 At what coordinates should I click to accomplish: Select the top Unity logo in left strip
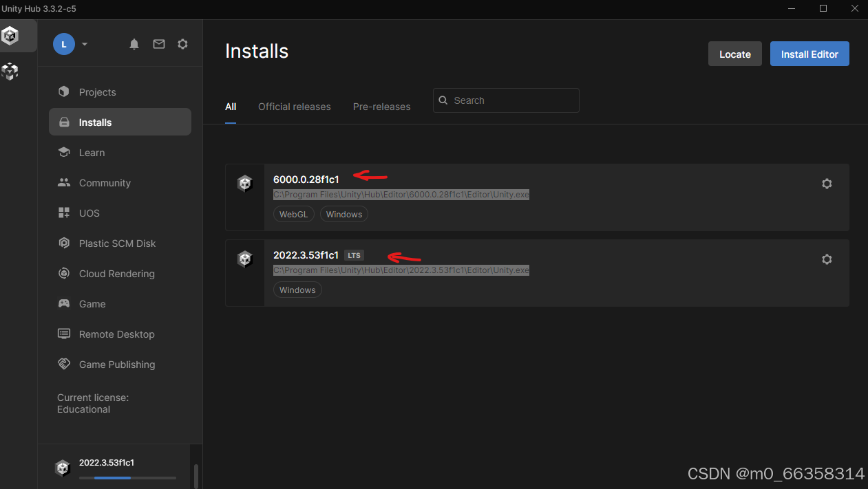tap(10, 36)
